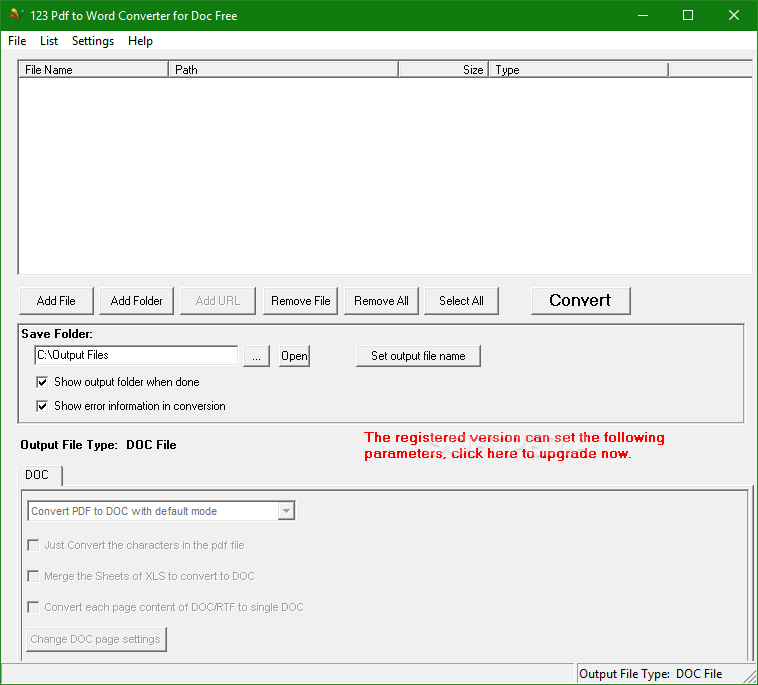Check Just Convert the characters in pdf

[x=136, y=545]
